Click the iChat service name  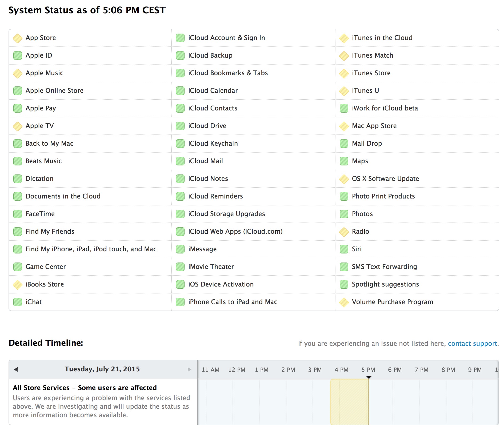click(x=34, y=302)
